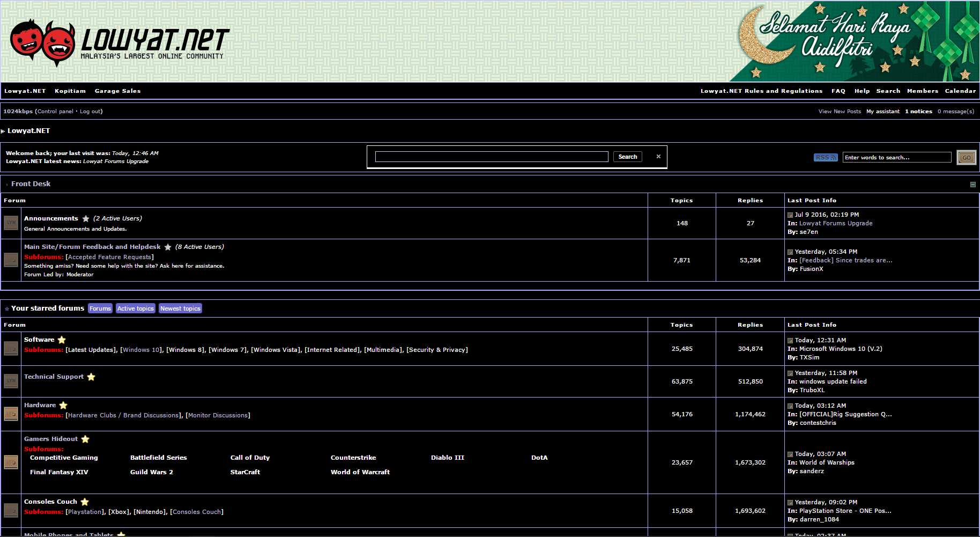This screenshot has height=537, width=980.
Task: Open the Counterstrike subforum
Action: (x=353, y=458)
